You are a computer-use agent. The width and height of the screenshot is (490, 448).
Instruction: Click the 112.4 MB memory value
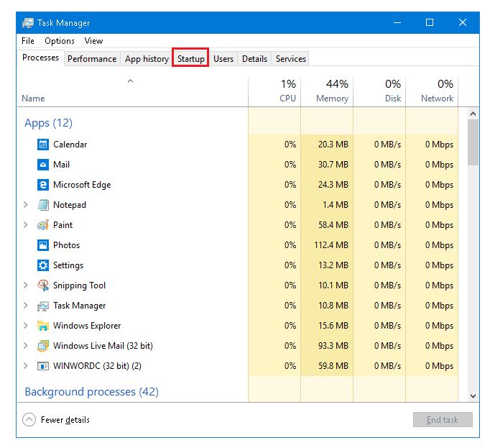coord(331,245)
